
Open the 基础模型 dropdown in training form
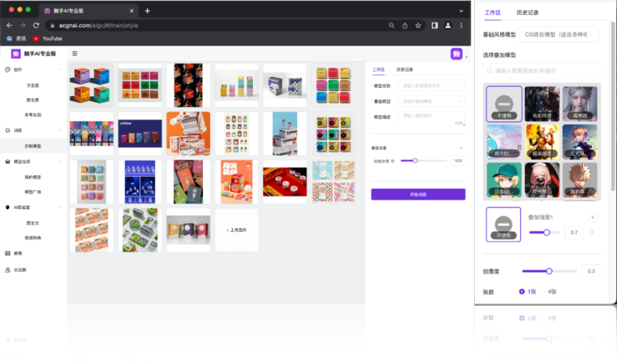432,101
